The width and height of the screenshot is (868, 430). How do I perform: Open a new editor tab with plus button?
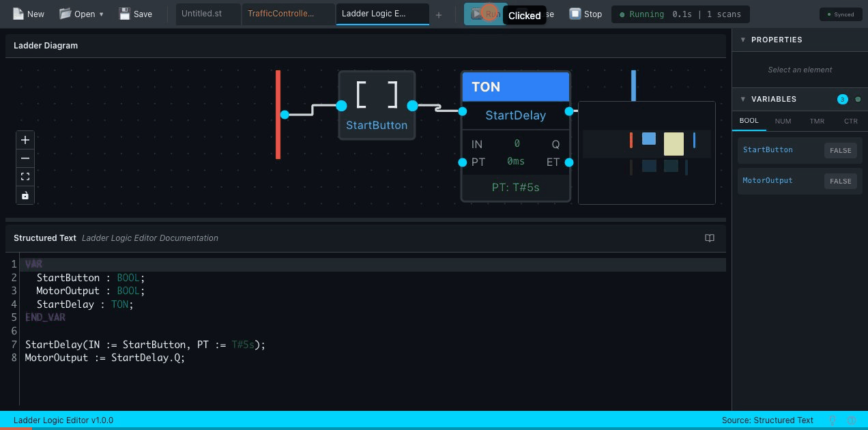pyautogui.click(x=439, y=14)
